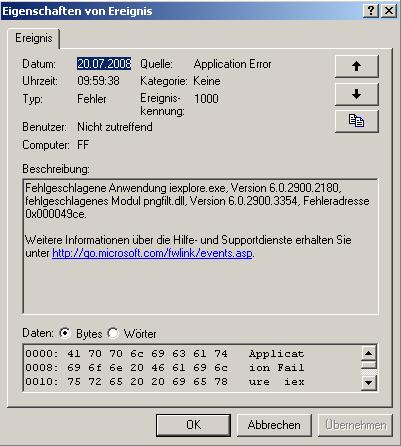Image resolution: width=401 pixels, height=446 pixels.
Task: Click hex row 0008 in data box
Action: point(165,368)
